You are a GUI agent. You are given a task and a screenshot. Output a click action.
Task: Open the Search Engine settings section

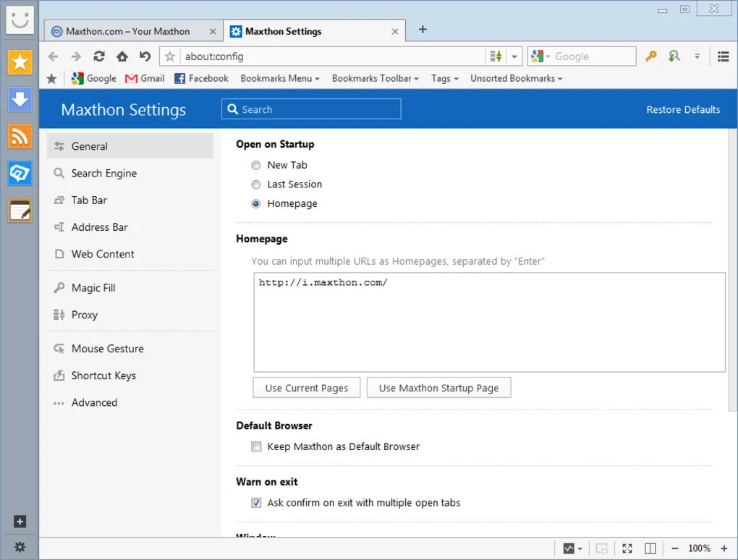tap(103, 173)
